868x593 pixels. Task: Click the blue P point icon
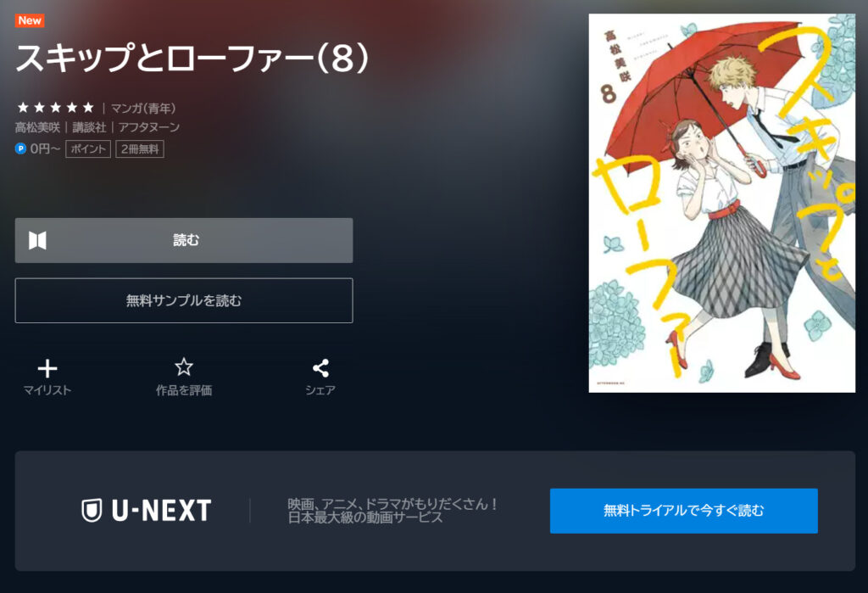click(x=20, y=148)
